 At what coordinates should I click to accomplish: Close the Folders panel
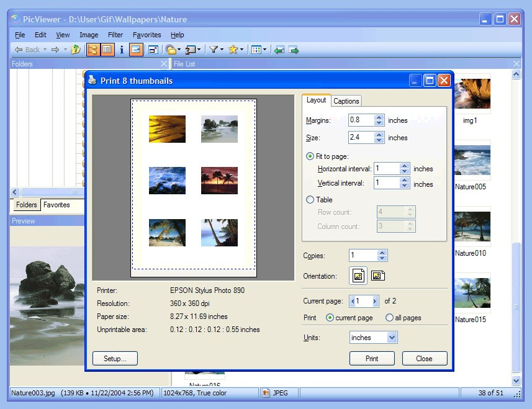(164, 63)
